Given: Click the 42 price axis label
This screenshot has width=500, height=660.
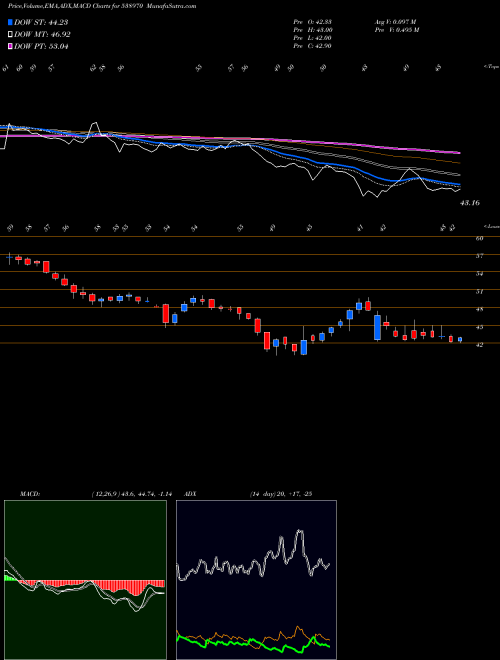Looking at the screenshot, I should [x=479, y=344].
